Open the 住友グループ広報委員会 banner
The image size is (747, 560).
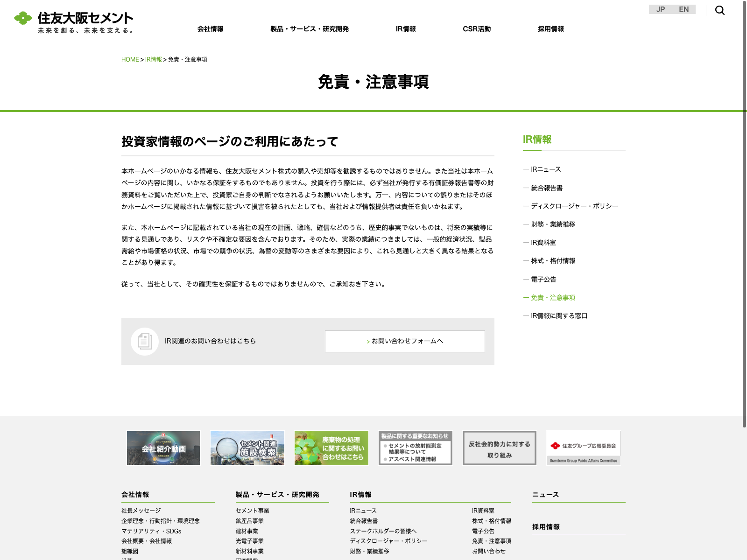coord(584,448)
